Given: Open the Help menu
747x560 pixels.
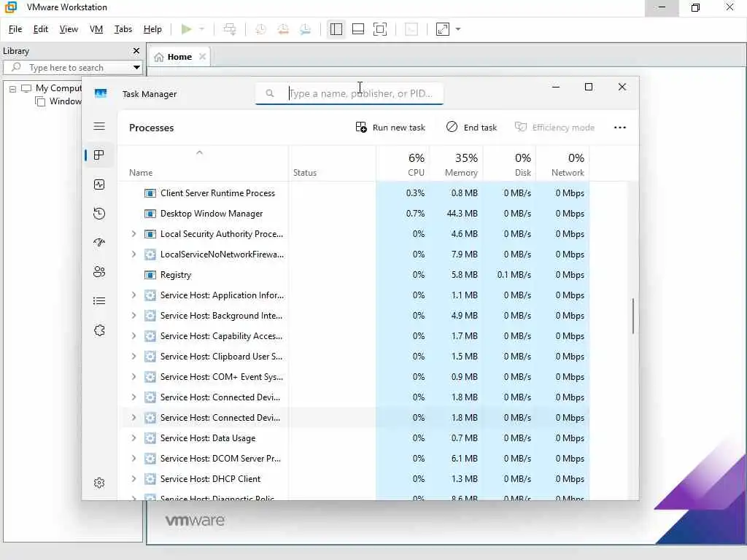Looking at the screenshot, I should (152, 29).
